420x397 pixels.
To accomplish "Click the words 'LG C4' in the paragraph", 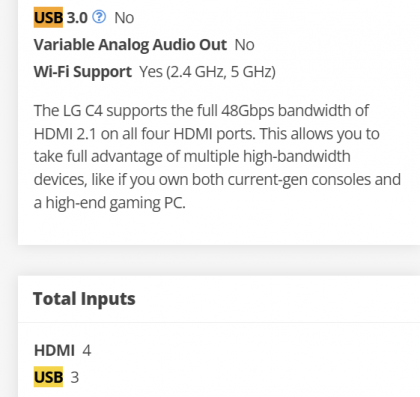I will click(83, 111).
